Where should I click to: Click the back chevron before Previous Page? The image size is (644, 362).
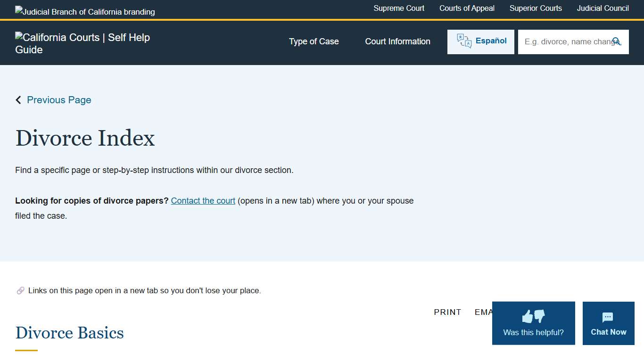coord(18,100)
